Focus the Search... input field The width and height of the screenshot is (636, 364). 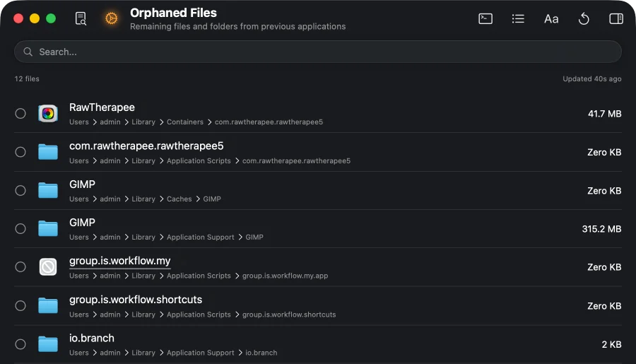[x=317, y=52]
